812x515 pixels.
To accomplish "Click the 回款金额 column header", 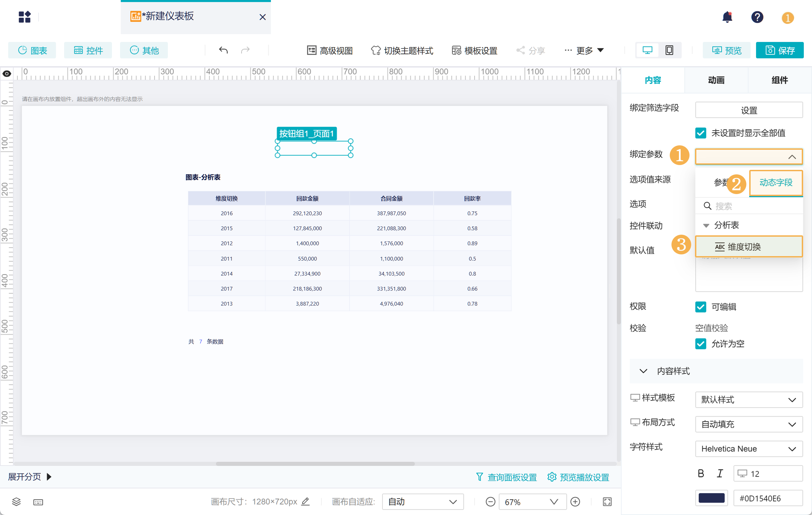I will pyautogui.click(x=307, y=198).
